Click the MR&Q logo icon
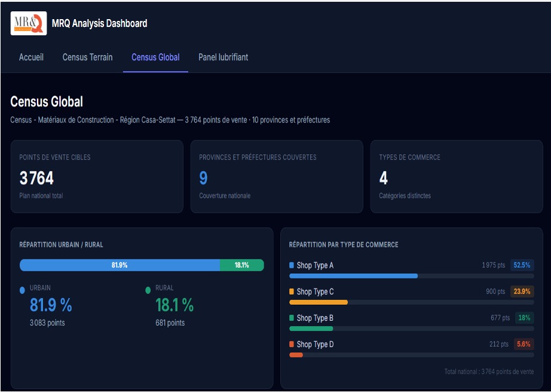This screenshot has width=551, height=392. point(29,24)
